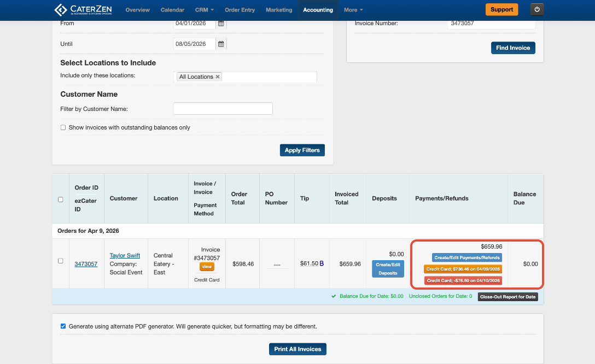The width and height of the screenshot is (595, 364).
Task: Click the $598.46 order total cell
Action: click(243, 264)
